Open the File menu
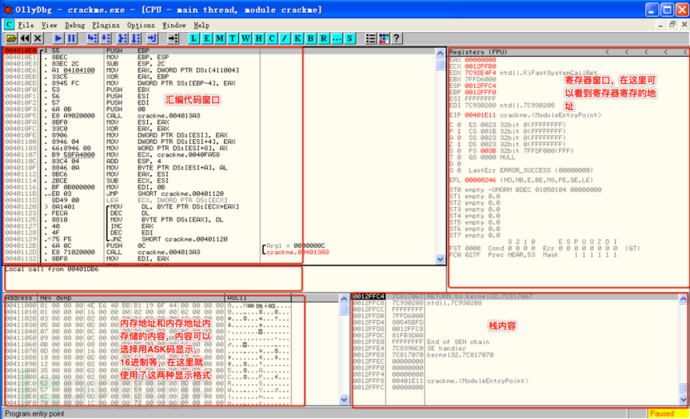 tap(26, 25)
